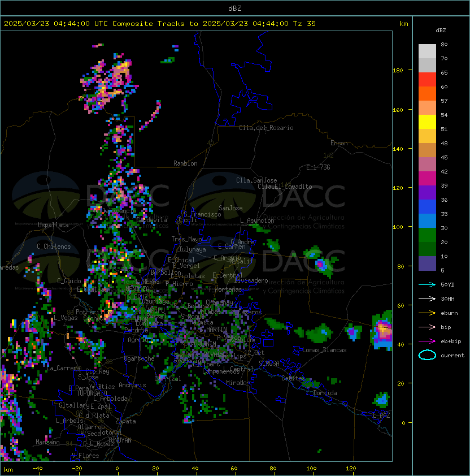Screen dimensions: 470x476
Task: Click the 180 km tick on right axis
Action: click(x=398, y=70)
